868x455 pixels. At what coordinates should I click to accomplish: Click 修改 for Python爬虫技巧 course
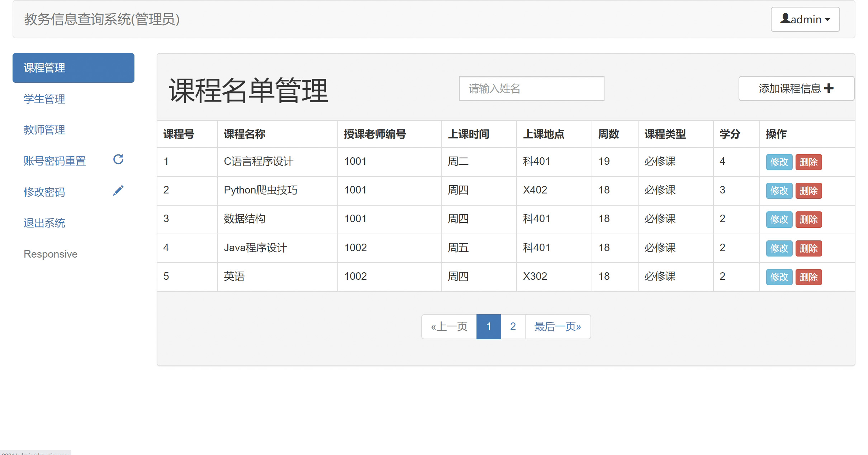pos(779,191)
